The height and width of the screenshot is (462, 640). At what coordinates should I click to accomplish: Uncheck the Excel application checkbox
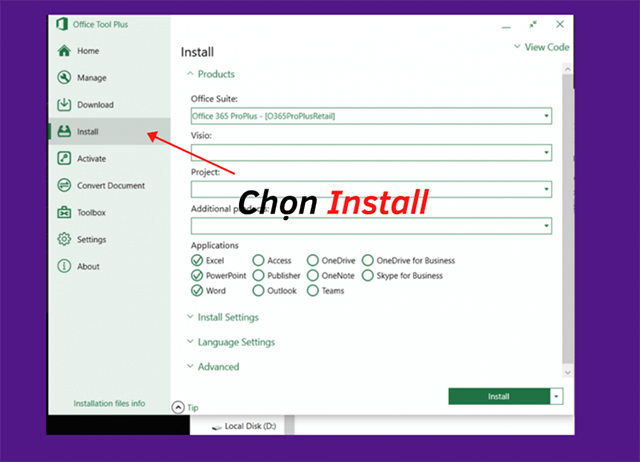pyautogui.click(x=197, y=260)
